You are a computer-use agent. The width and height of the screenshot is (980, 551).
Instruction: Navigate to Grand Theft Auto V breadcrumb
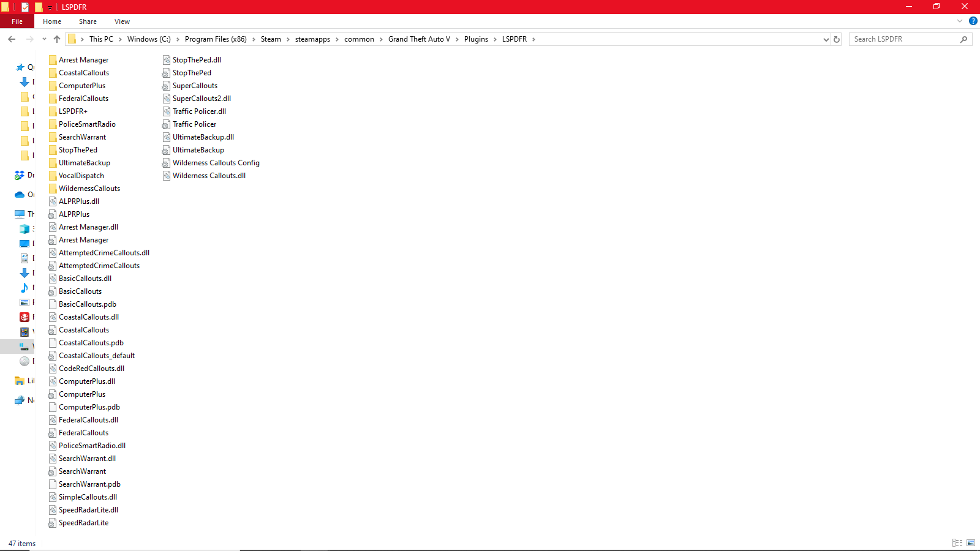(x=419, y=39)
